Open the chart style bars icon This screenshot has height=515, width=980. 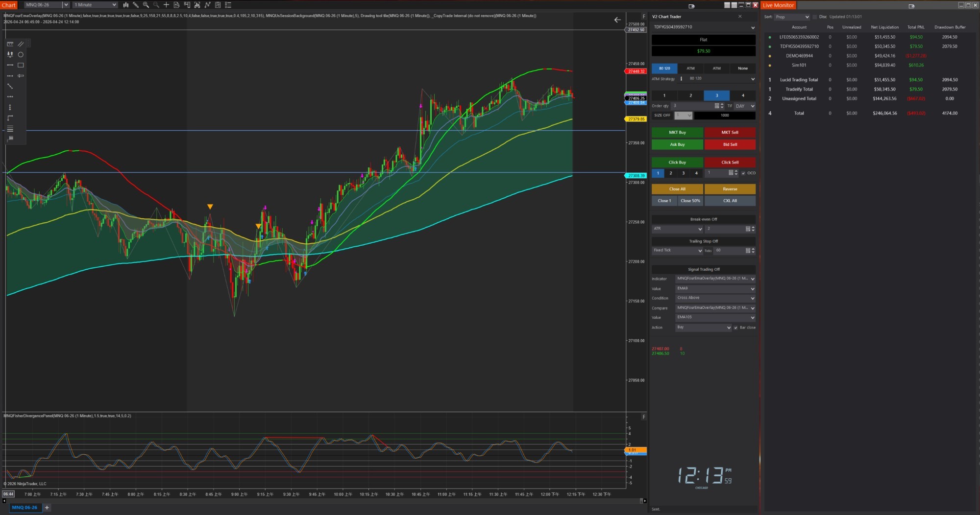[x=126, y=4]
